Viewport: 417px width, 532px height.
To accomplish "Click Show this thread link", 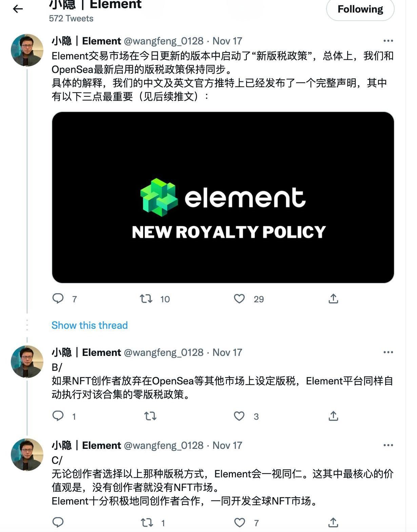I will (90, 325).
